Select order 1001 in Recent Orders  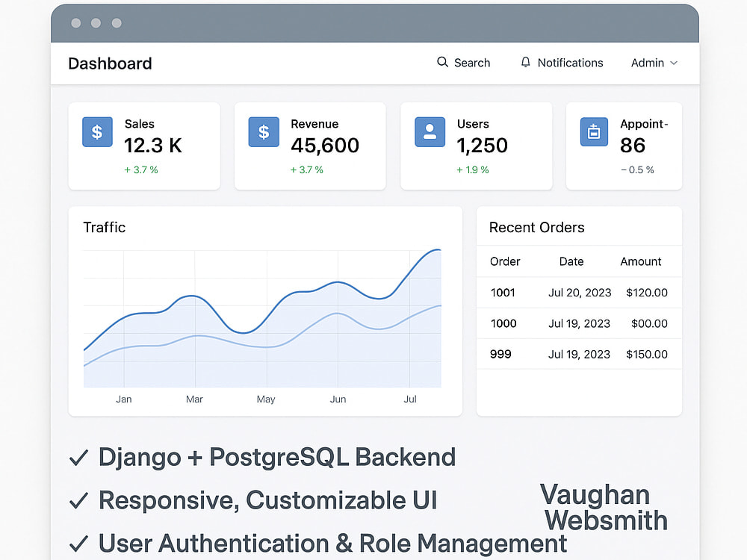(x=503, y=293)
